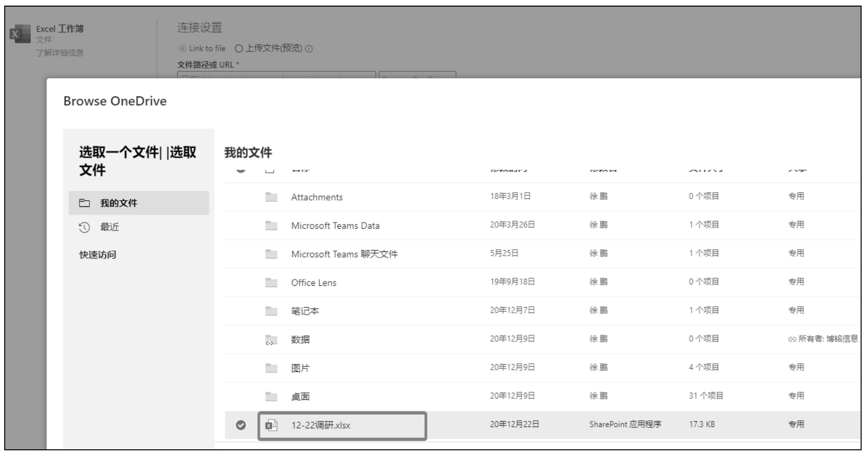
Task: Click the 20年12月22日 modified date
Action: (515, 425)
